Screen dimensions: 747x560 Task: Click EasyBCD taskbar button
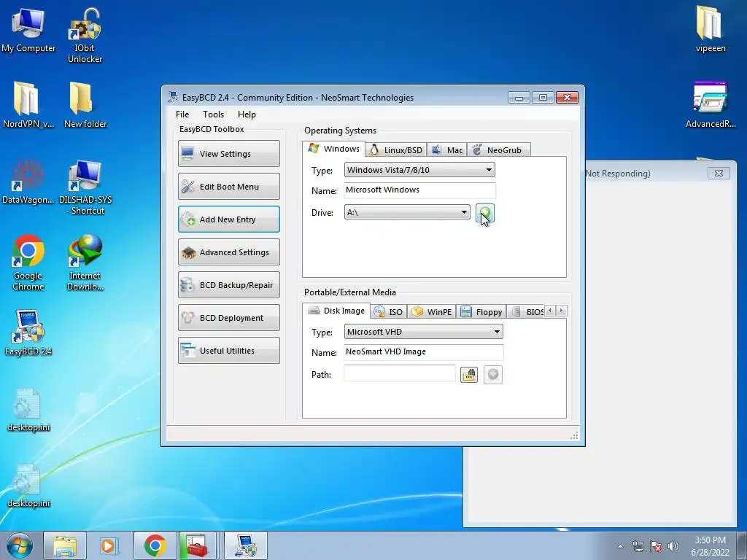(x=245, y=545)
